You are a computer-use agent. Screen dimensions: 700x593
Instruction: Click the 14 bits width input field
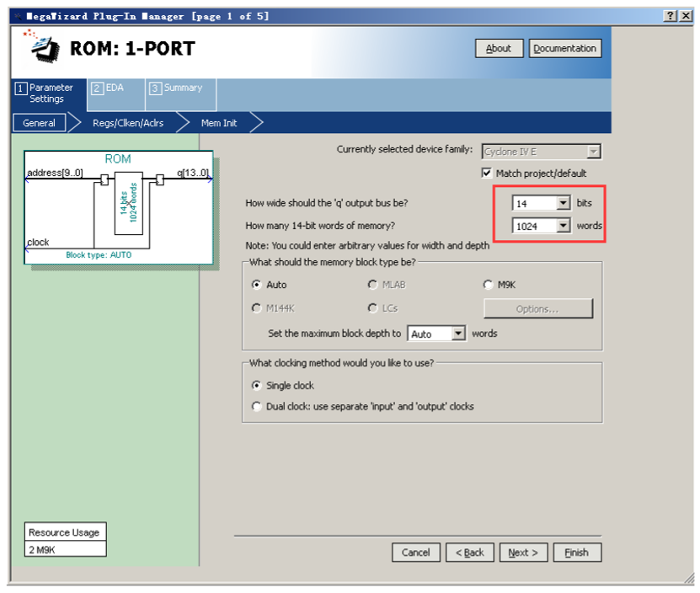535,203
